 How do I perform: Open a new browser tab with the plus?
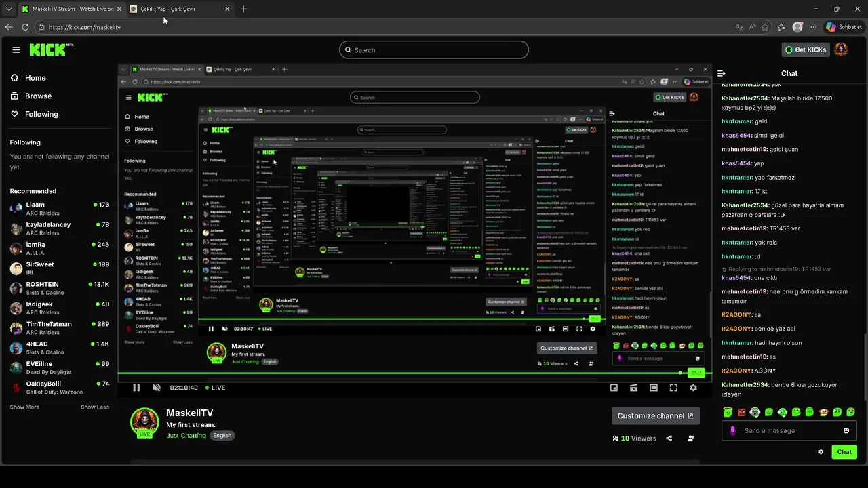[243, 9]
